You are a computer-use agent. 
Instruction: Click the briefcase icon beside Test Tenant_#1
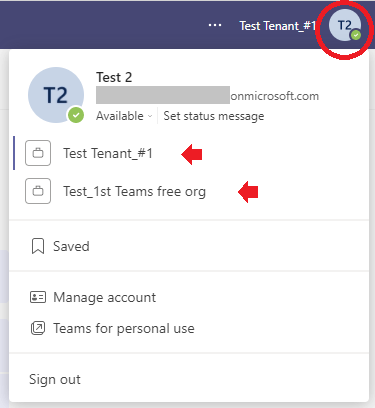click(x=38, y=153)
